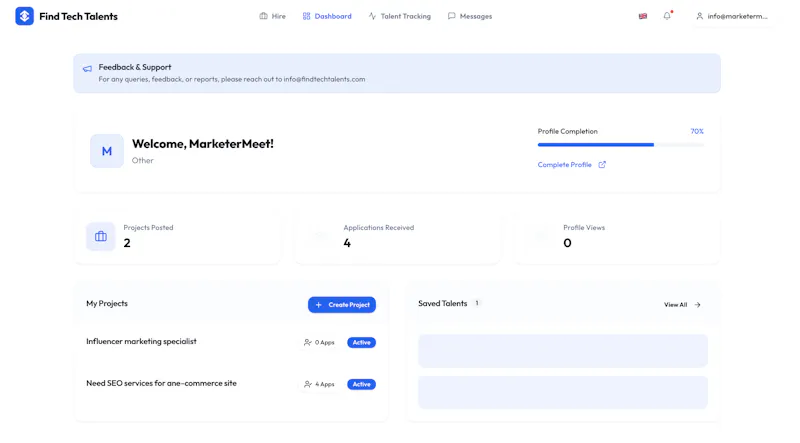This screenshot has width=800, height=443.
Task: Click the Active badge for Influencer marketing specialist
Action: tap(361, 342)
